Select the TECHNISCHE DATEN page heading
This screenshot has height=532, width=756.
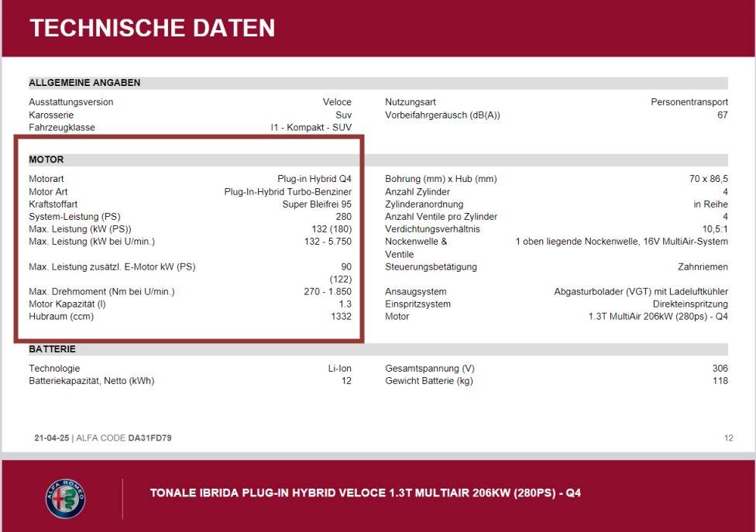click(153, 28)
